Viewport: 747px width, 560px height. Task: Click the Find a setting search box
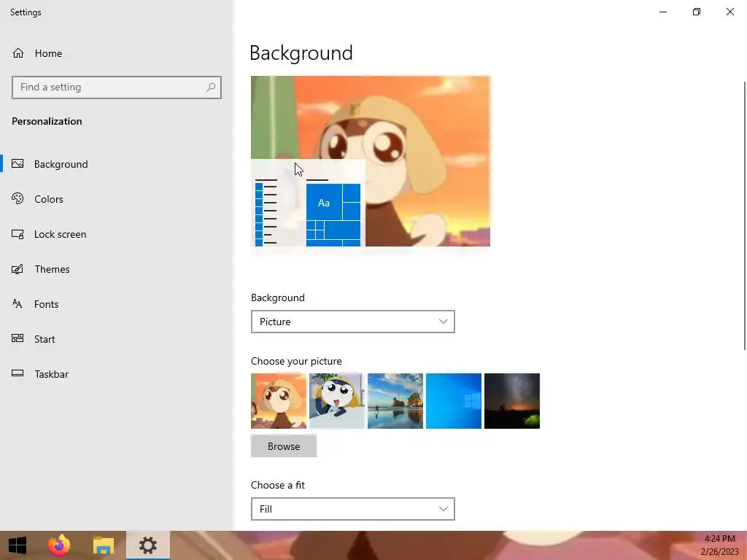tap(117, 87)
